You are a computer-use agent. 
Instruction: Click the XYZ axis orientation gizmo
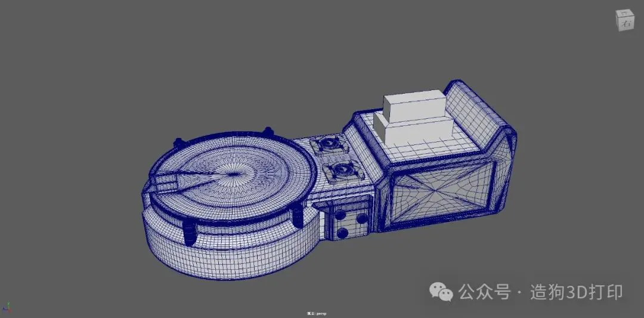click(7, 307)
